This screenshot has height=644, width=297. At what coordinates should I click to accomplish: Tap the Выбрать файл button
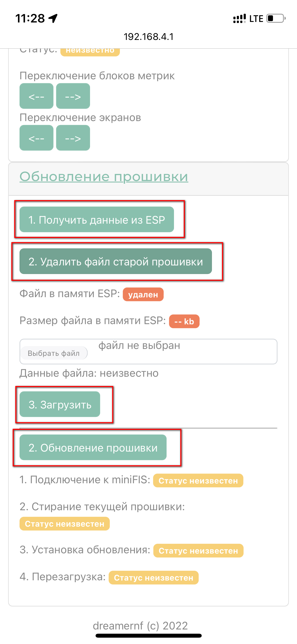pyautogui.click(x=54, y=353)
